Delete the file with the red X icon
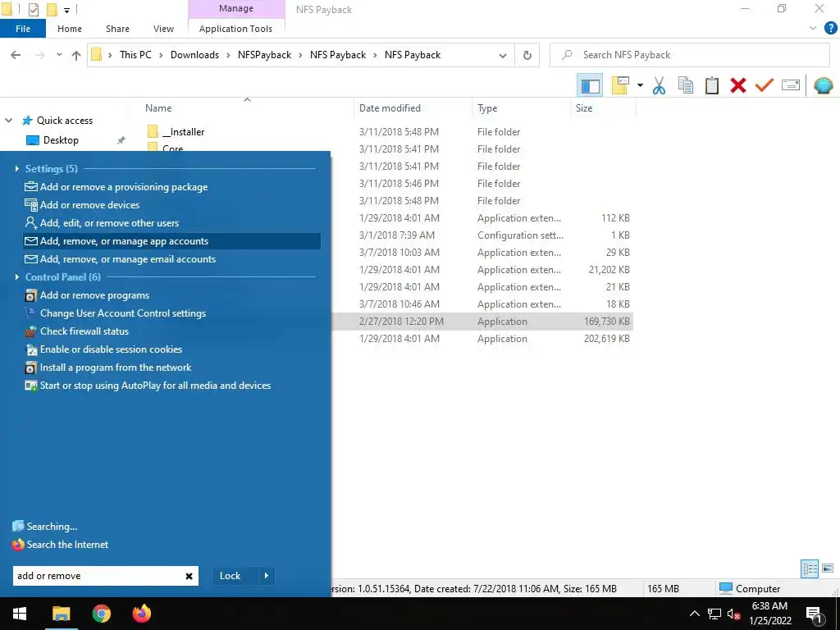This screenshot has height=630, width=840. (738, 85)
